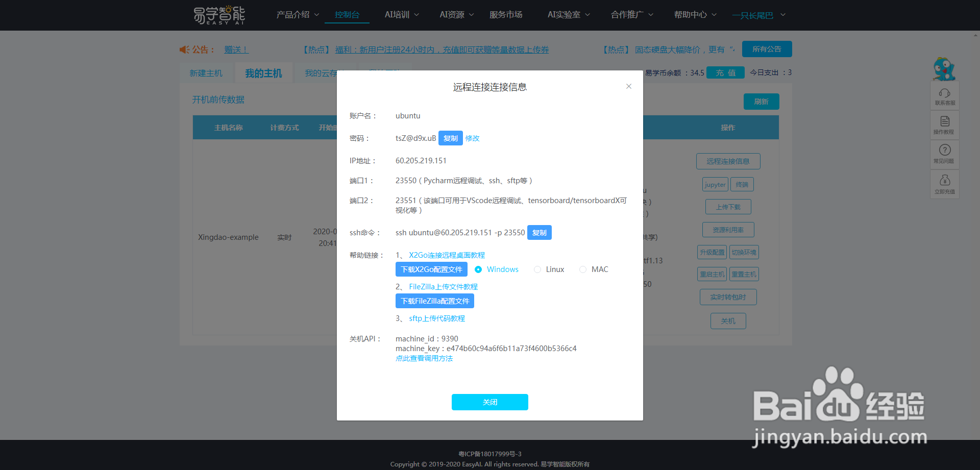Viewport: 980px width, 470px height.
Task: Download the X2Go configuration file
Action: pos(431,269)
